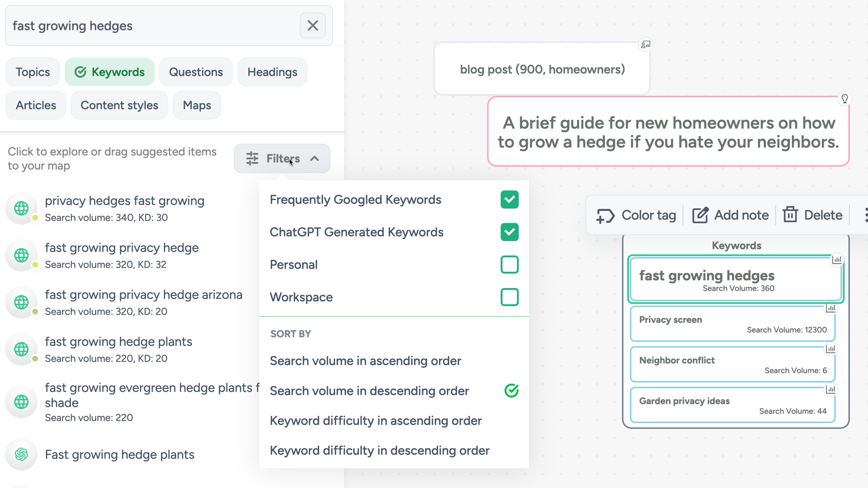The width and height of the screenshot is (868, 488).
Task: Select 'Search volume in ascending order' sort option
Action: 365,361
